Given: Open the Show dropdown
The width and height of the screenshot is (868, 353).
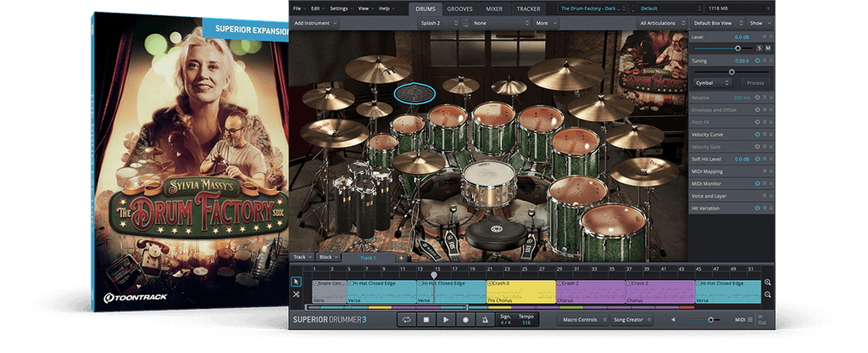Looking at the screenshot, I should tap(759, 23).
